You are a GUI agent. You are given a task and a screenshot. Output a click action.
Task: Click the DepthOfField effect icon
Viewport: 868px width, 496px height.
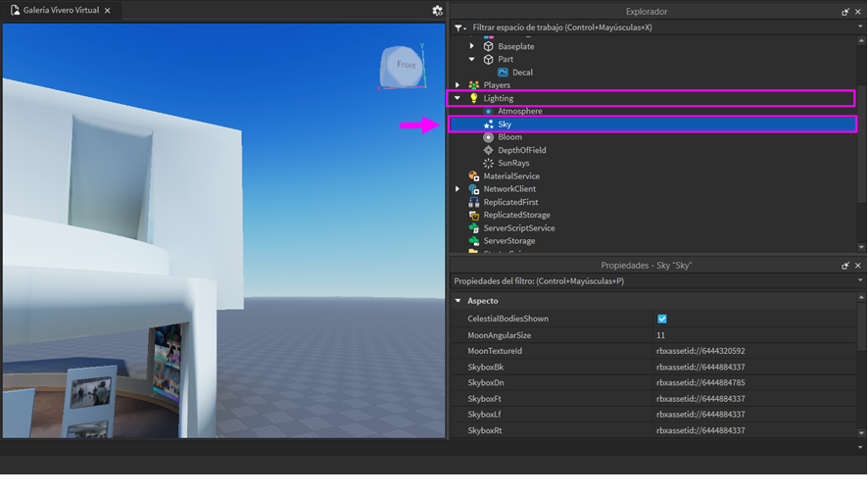point(488,150)
